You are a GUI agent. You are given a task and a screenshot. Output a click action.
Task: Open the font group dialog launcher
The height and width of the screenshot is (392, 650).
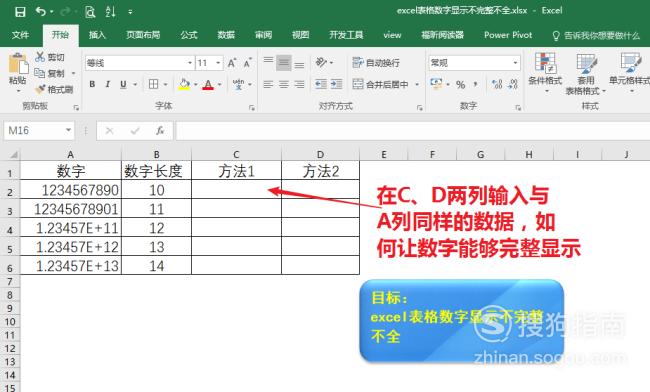tap(252, 108)
